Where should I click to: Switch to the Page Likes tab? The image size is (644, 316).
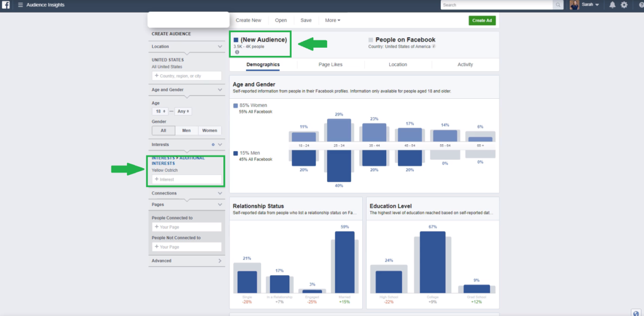[x=330, y=64]
